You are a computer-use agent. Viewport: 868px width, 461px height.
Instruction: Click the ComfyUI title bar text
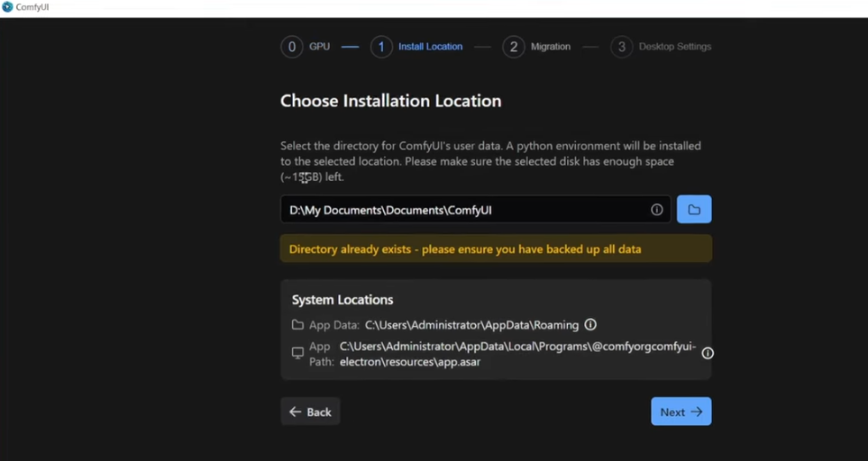click(x=32, y=7)
